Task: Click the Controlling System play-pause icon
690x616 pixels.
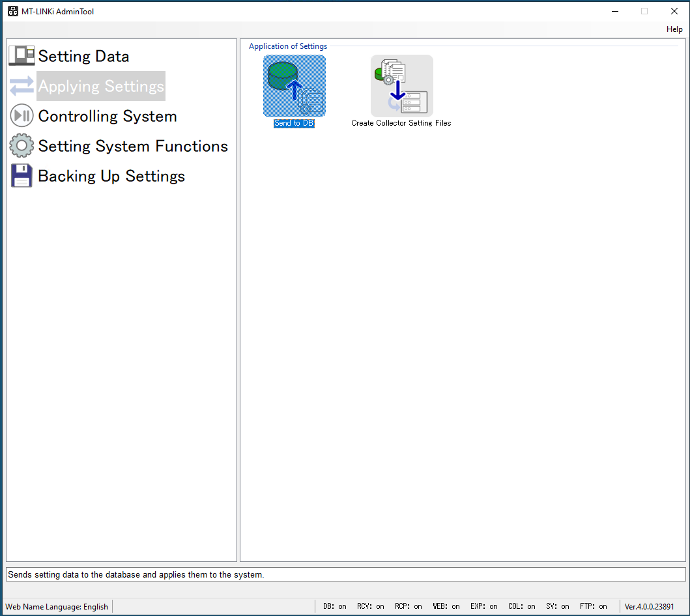Action: [22, 116]
